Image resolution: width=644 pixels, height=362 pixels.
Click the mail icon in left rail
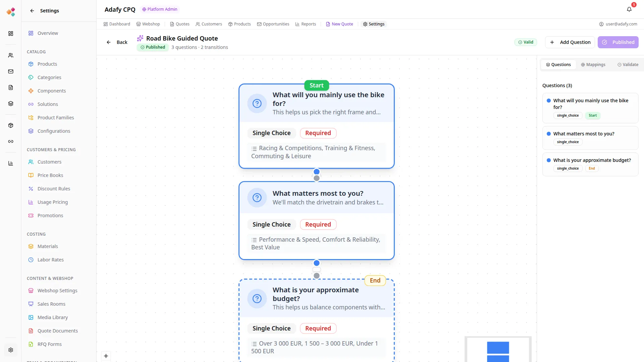(11, 71)
